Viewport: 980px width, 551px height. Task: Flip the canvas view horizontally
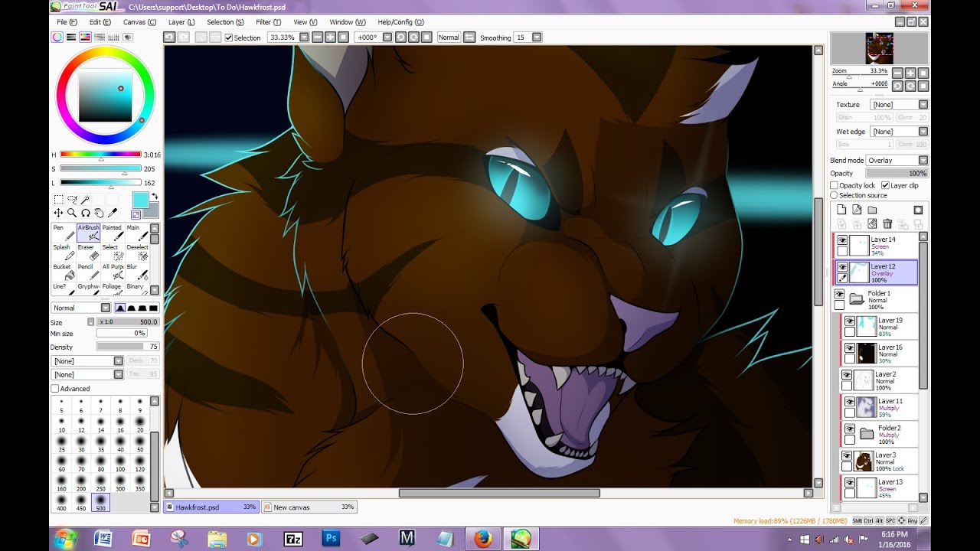[469, 37]
